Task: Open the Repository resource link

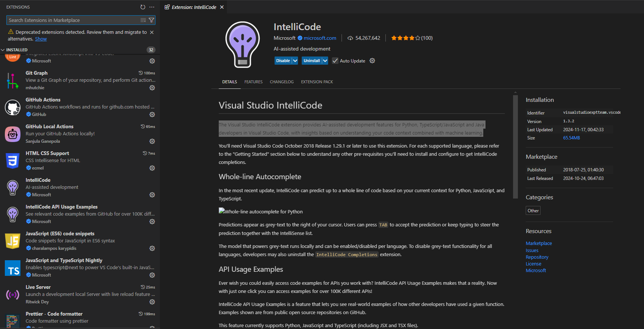Action: click(x=537, y=257)
